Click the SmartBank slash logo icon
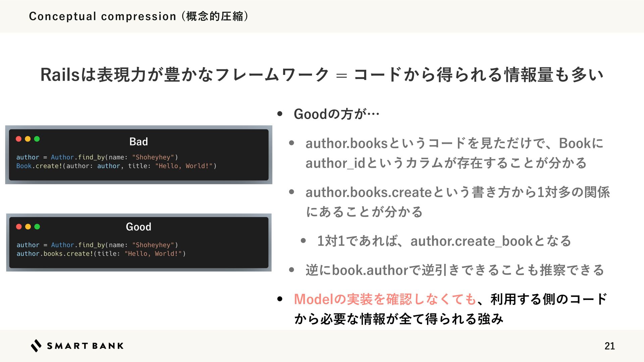 (x=36, y=346)
